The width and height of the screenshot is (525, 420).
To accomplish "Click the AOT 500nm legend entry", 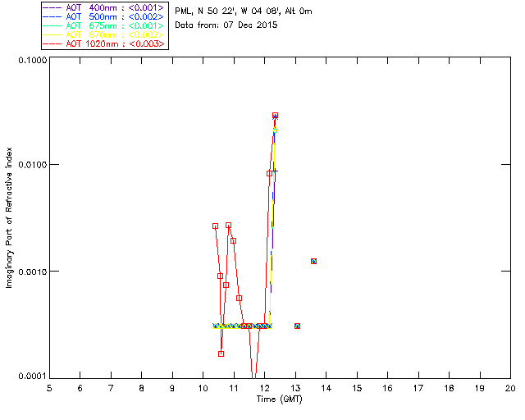I will tap(105, 16).
